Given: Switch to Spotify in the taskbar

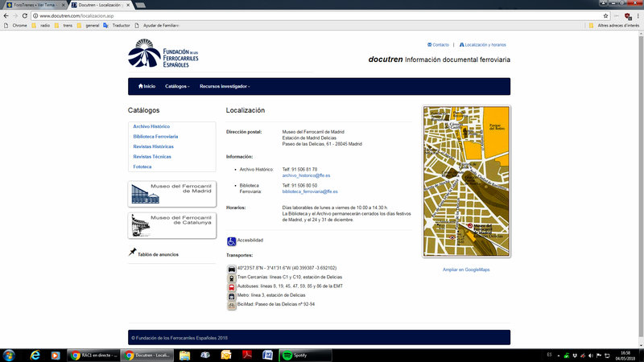Looking at the screenshot, I should (x=305, y=356).
